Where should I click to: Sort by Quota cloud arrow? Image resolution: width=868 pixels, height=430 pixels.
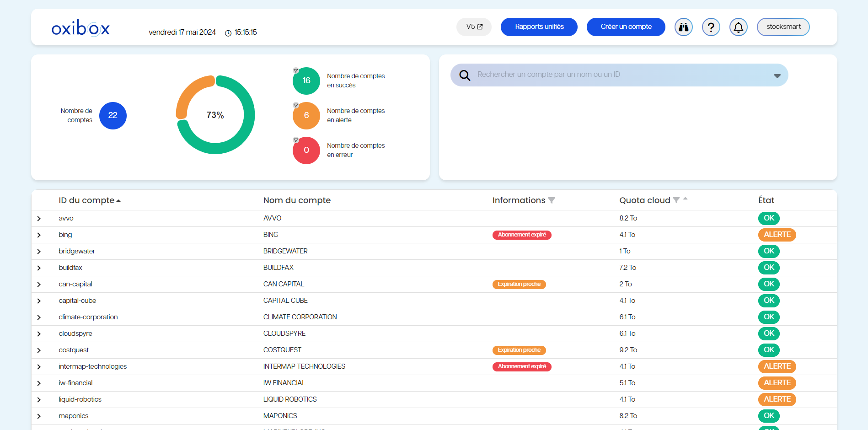pyautogui.click(x=686, y=199)
